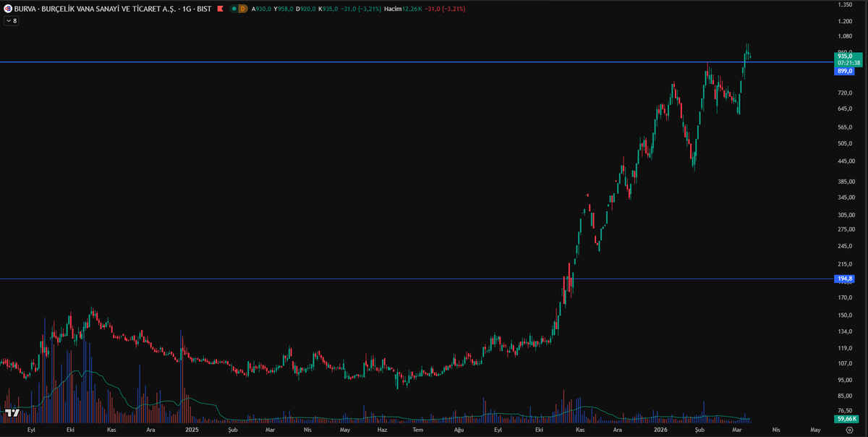Click the Nis label at far right of time axis

[x=776, y=429]
